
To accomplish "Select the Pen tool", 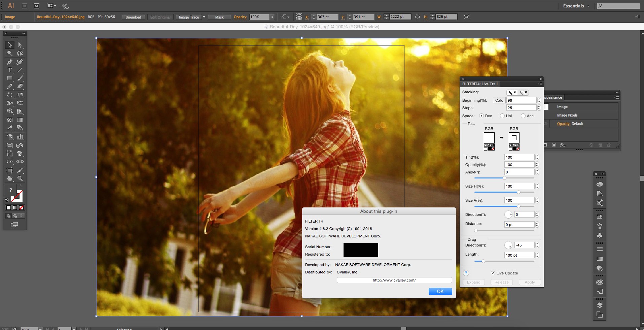I will pos(9,62).
